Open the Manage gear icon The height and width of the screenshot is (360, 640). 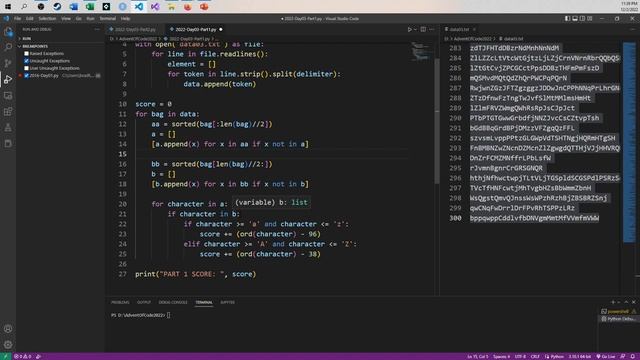coord(8,344)
